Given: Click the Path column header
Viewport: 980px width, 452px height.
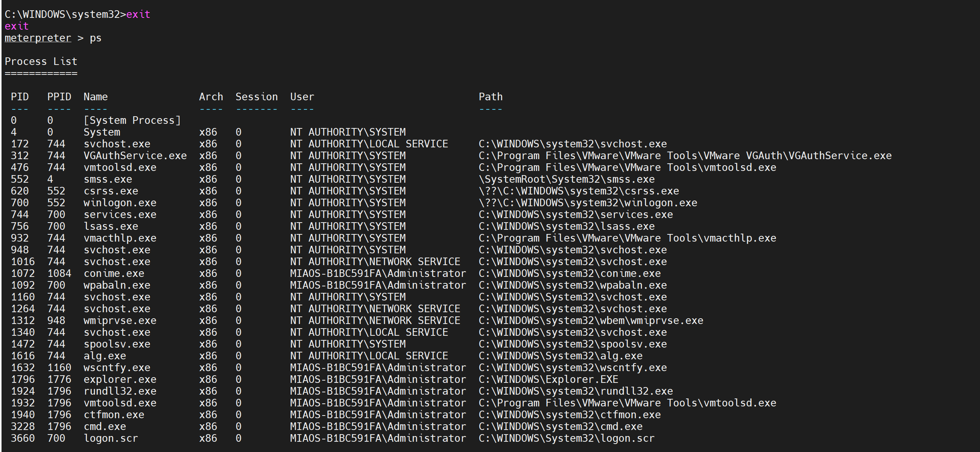Looking at the screenshot, I should pyautogui.click(x=490, y=96).
